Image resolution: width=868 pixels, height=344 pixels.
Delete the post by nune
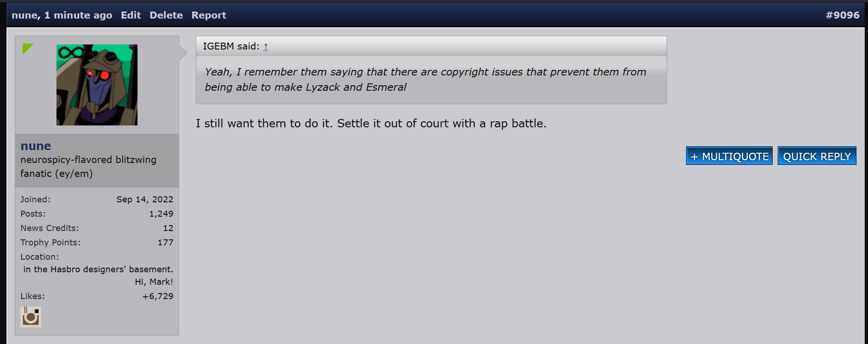166,15
